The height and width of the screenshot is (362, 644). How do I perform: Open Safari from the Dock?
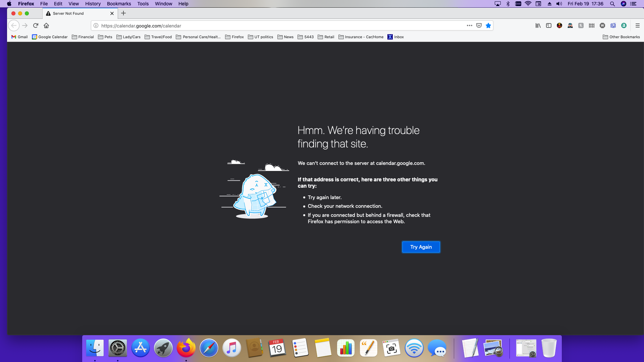(x=209, y=348)
